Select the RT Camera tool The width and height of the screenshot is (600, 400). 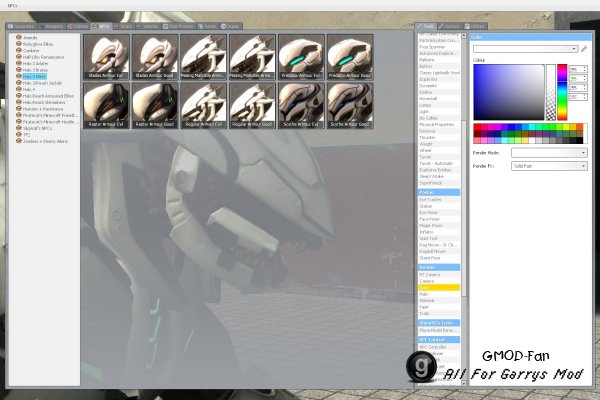439,274
